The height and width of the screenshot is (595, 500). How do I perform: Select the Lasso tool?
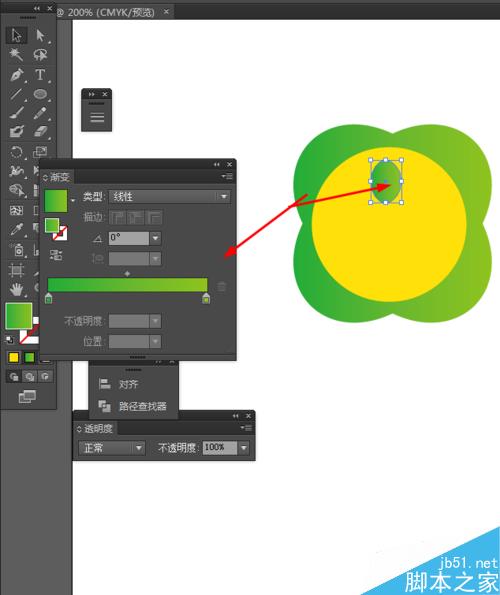pyautogui.click(x=40, y=55)
